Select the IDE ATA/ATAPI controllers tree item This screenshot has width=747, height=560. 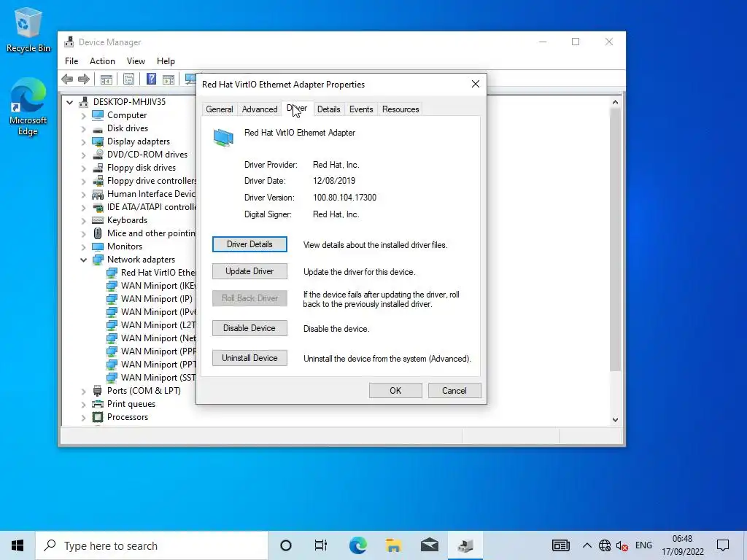click(144, 207)
